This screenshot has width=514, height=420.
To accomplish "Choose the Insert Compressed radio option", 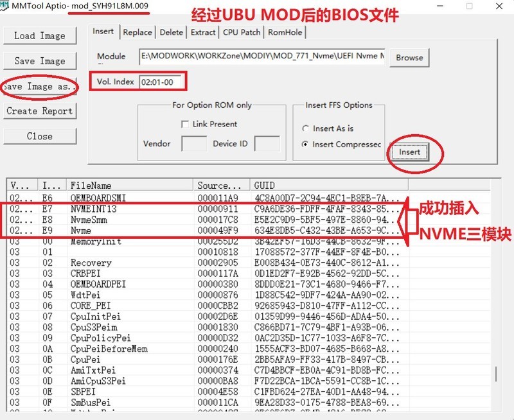I will tap(306, 144).
